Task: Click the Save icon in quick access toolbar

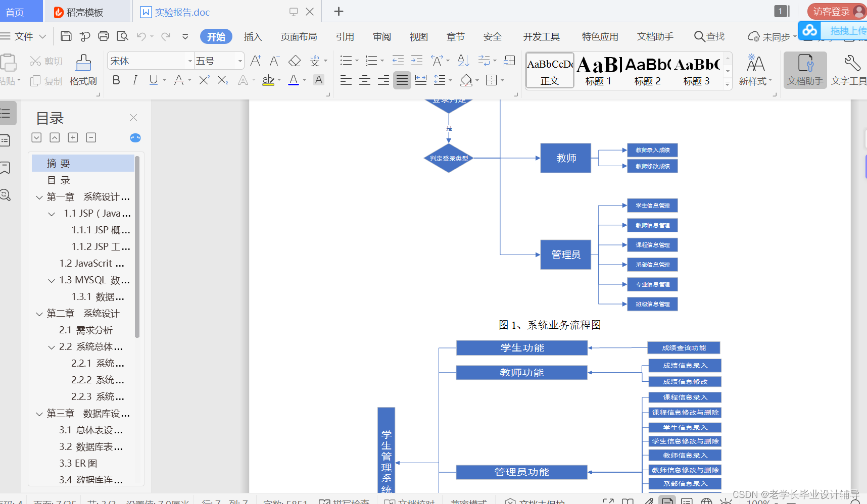Action: click(x=66, y=36)
